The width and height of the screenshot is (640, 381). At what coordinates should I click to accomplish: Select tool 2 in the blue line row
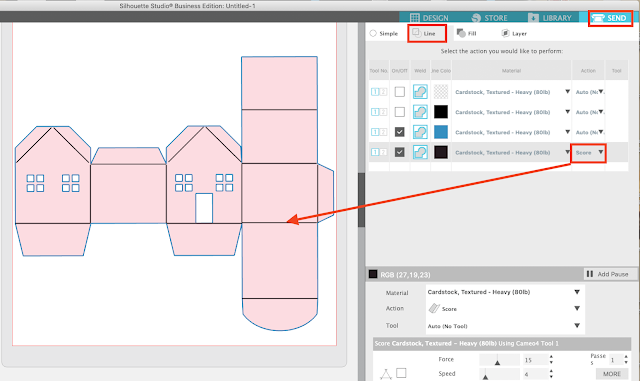[383, 132]
